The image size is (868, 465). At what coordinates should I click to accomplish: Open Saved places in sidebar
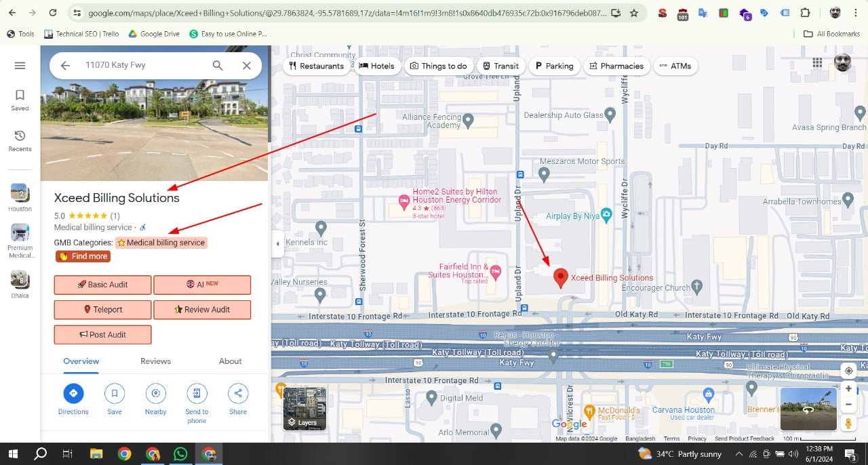20,100
